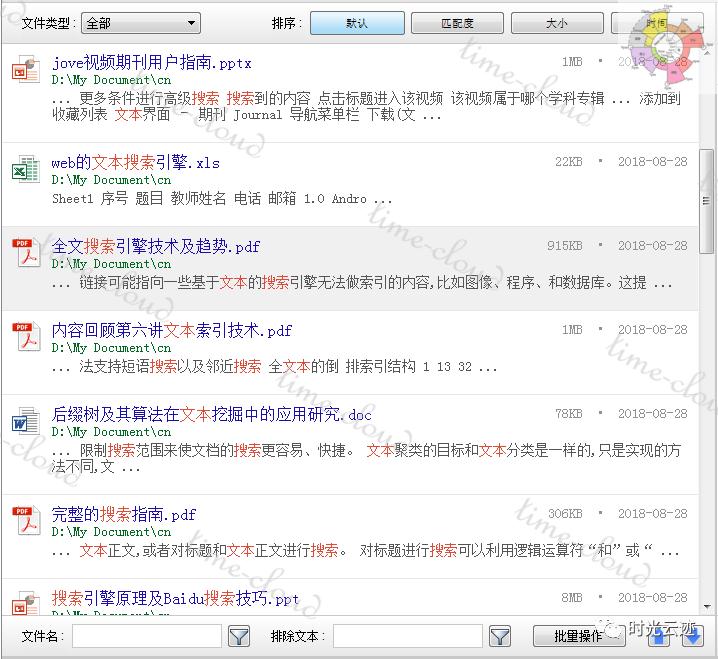Click path D:\My Document\cn under jove pptx
Viewport: 718px width, 659px height.
[111, 80]
